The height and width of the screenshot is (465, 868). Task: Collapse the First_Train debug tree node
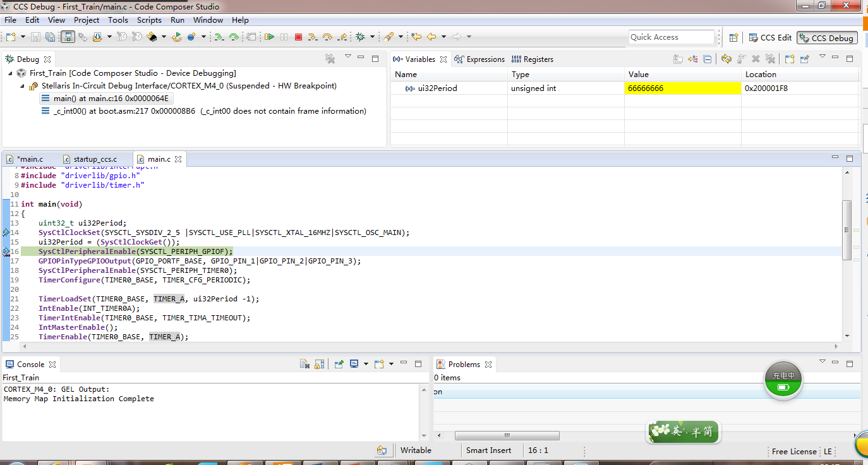point(11,73)
